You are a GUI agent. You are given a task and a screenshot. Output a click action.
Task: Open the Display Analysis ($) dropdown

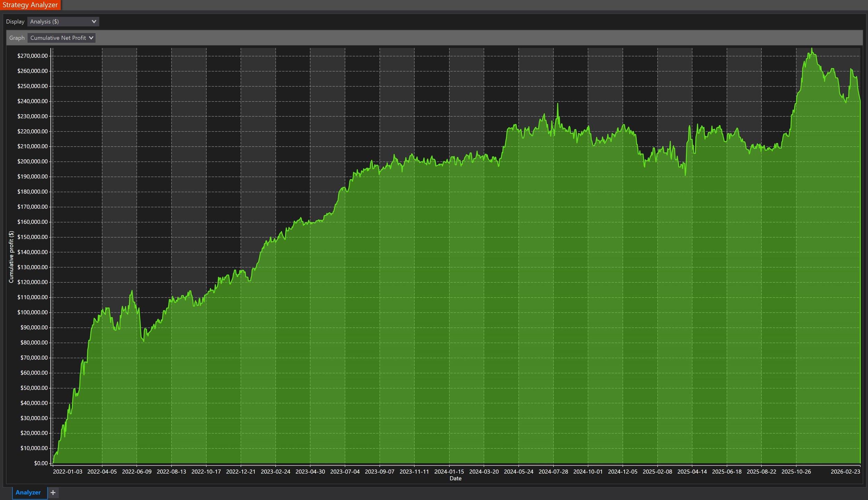62,22
